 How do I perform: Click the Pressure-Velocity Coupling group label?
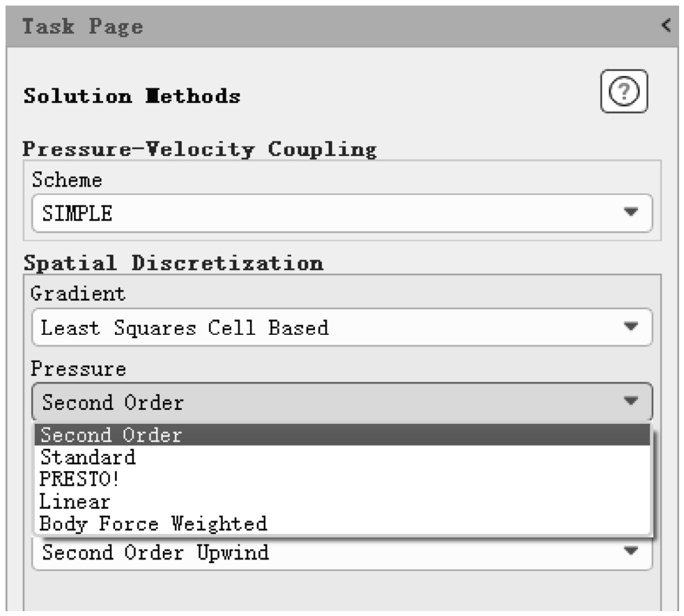tap(200, 149)
